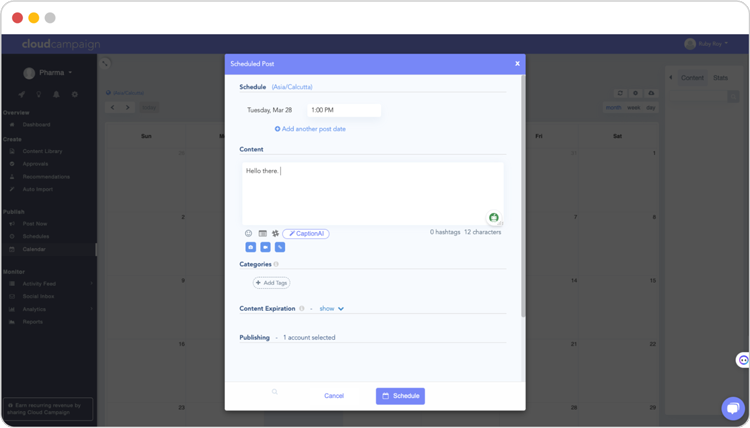
Task: Click the Add Tags button
Action: click(x=272, y=283)
